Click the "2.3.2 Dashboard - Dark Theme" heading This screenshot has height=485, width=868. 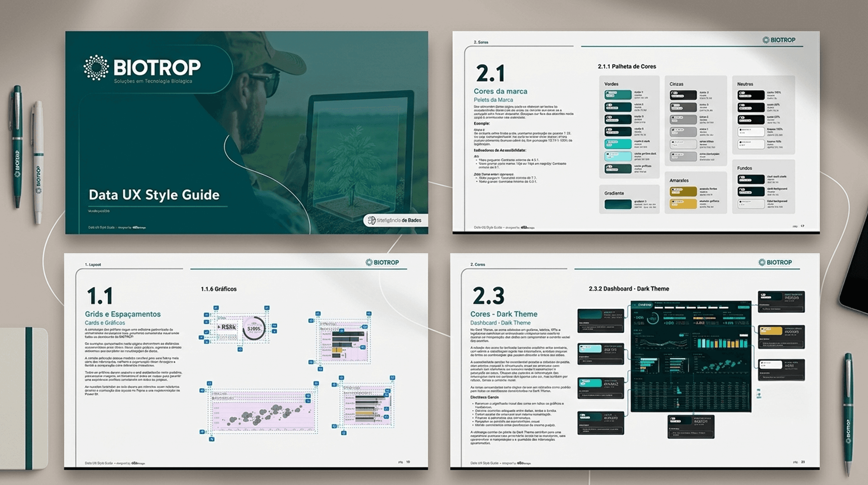click(x=629, y=289)
